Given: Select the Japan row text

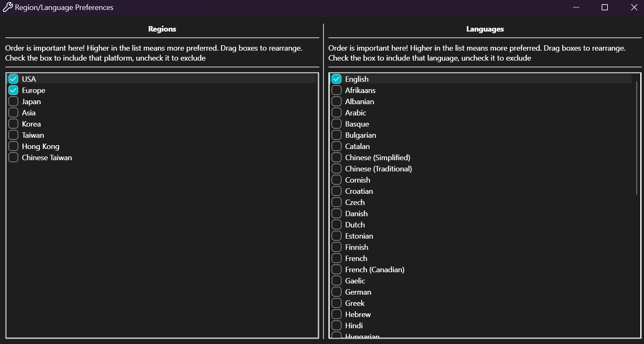Looking at the screenshot, I should coord(32,102).
